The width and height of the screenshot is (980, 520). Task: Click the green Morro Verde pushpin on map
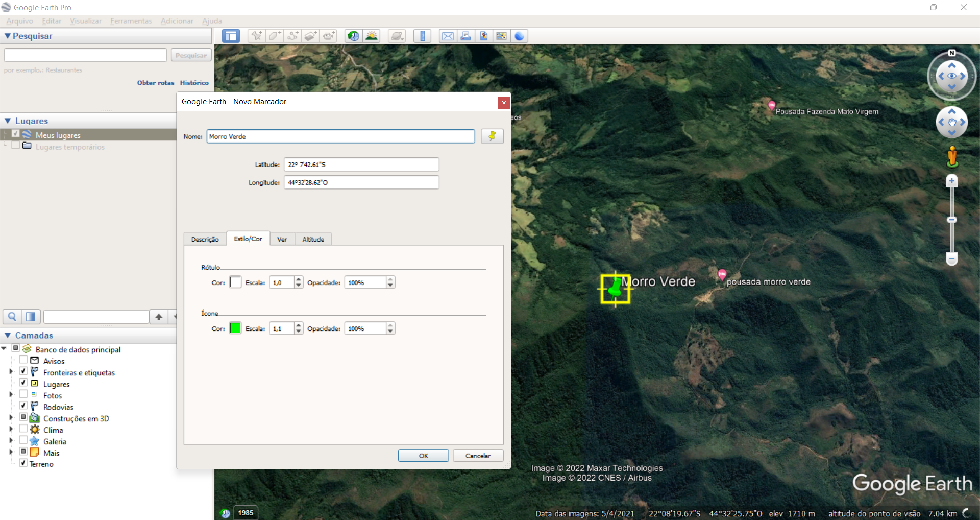point(615,289)
